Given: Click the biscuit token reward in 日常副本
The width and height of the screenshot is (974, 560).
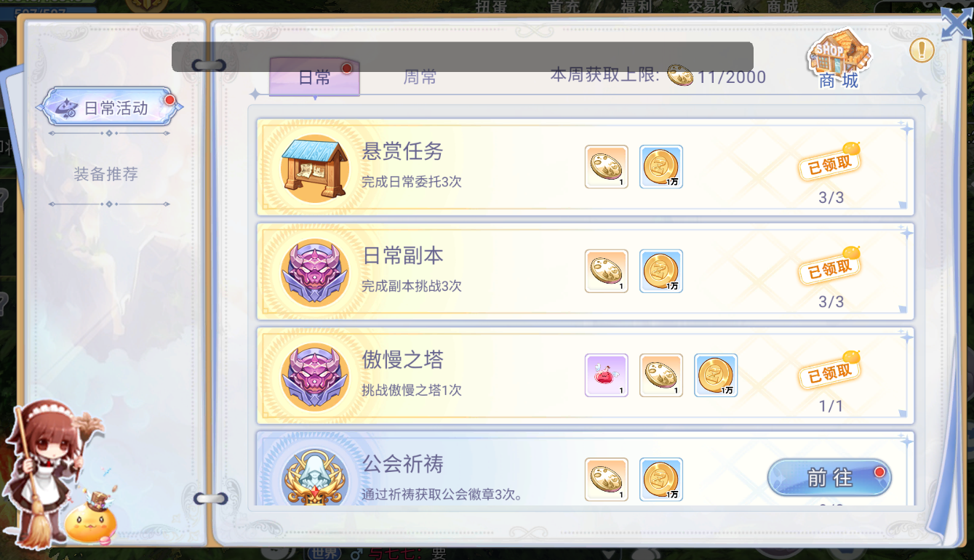Looking at the screenshot, I should (x=606, y=271).
